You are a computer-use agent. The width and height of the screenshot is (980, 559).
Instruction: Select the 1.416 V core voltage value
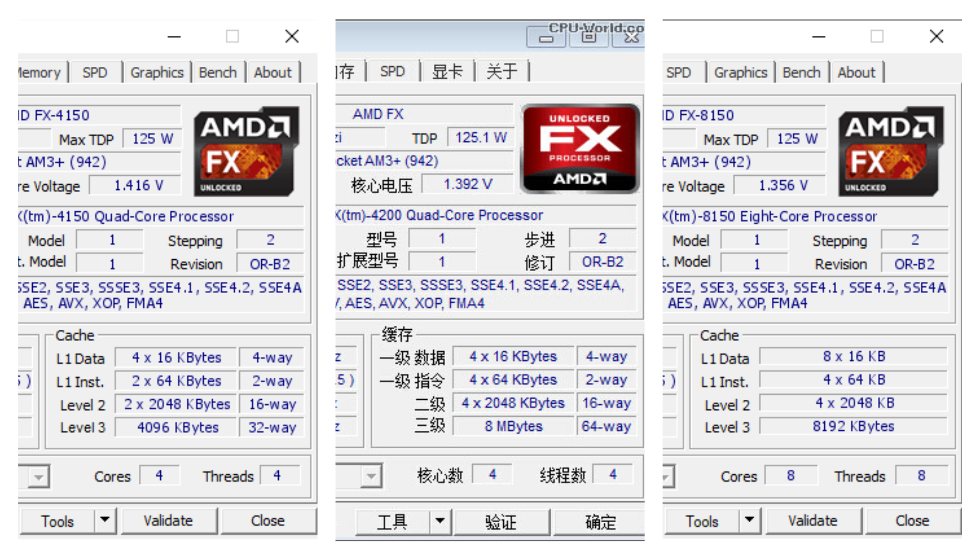[136, 185]
